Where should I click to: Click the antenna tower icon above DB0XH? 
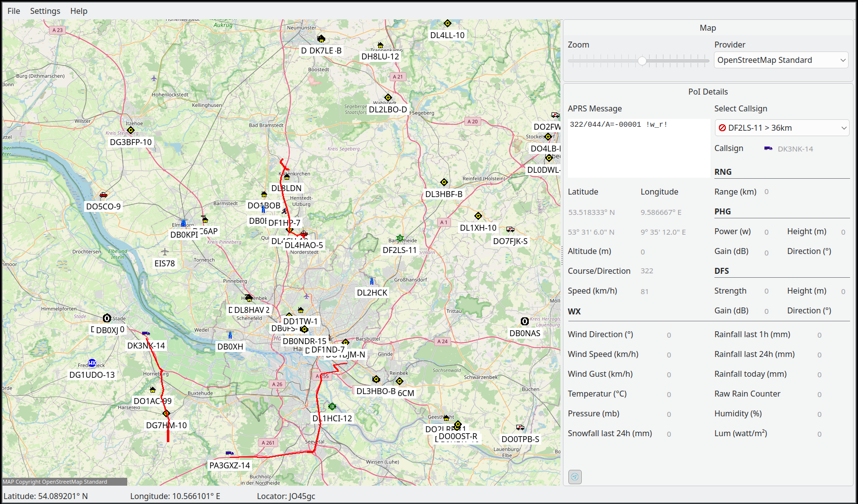[230, 335]
